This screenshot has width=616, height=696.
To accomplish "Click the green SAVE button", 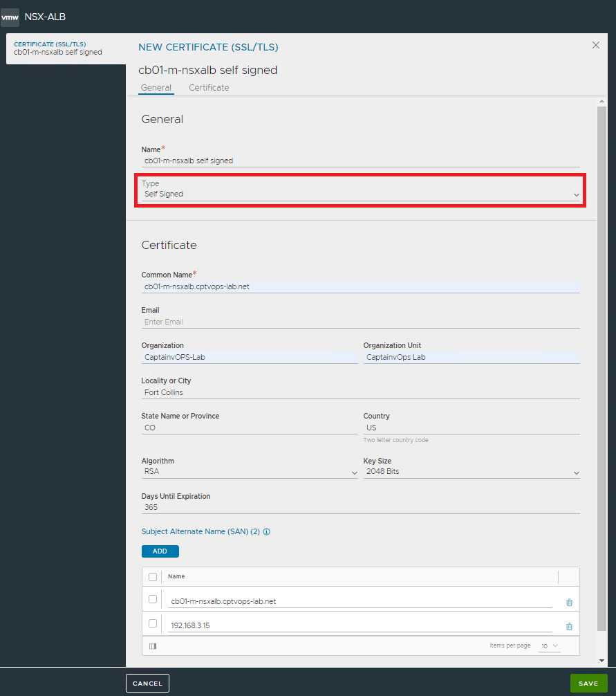I will 588,684.
